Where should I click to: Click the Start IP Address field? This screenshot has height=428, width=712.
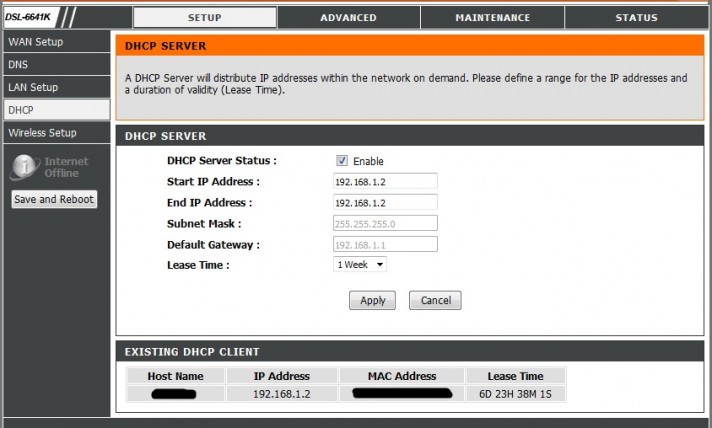coord(385,181)
